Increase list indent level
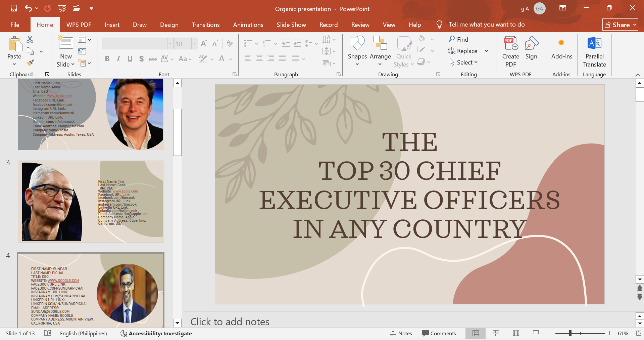This screenshot has height=340, width=644. tap(297, 43)
